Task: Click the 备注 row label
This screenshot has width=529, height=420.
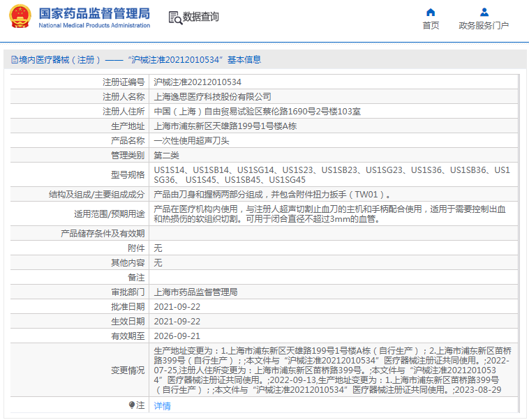Action: tap(136, 277)
